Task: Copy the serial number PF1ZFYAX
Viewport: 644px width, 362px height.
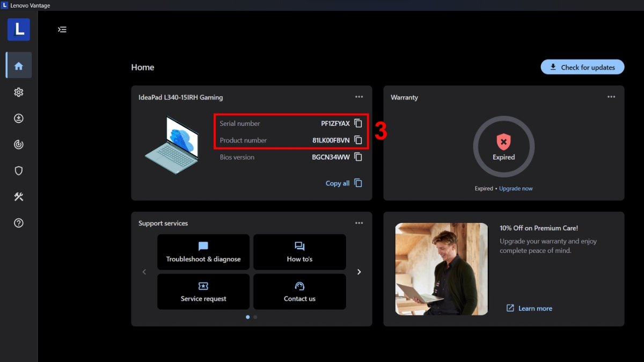Action: pos(358,123)
